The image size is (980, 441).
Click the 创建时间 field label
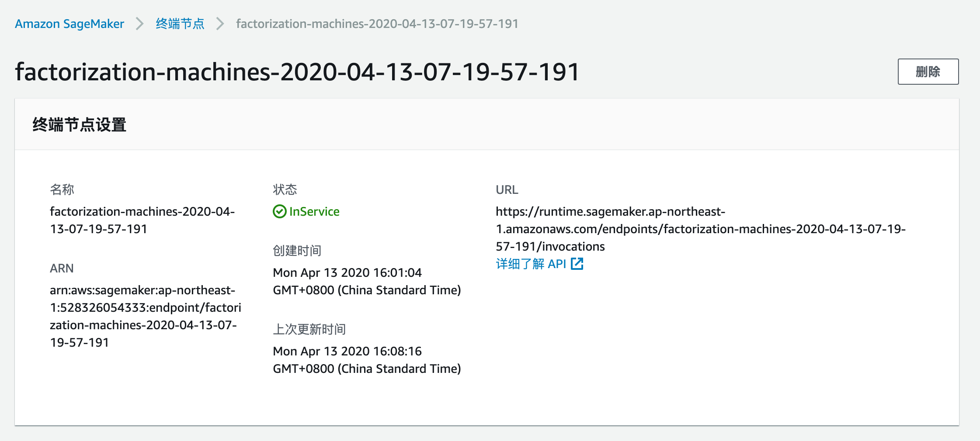tap(297, 251)
